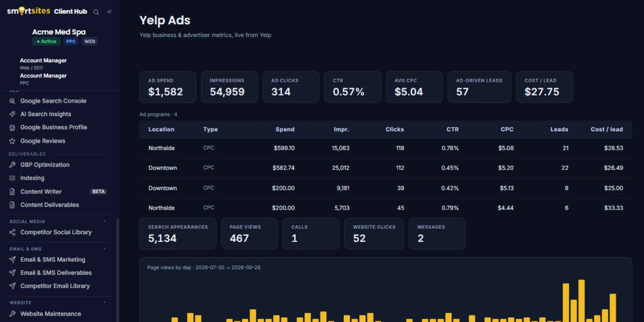
Task: Click the Cost / lead column header
Action: coord(607,129)
